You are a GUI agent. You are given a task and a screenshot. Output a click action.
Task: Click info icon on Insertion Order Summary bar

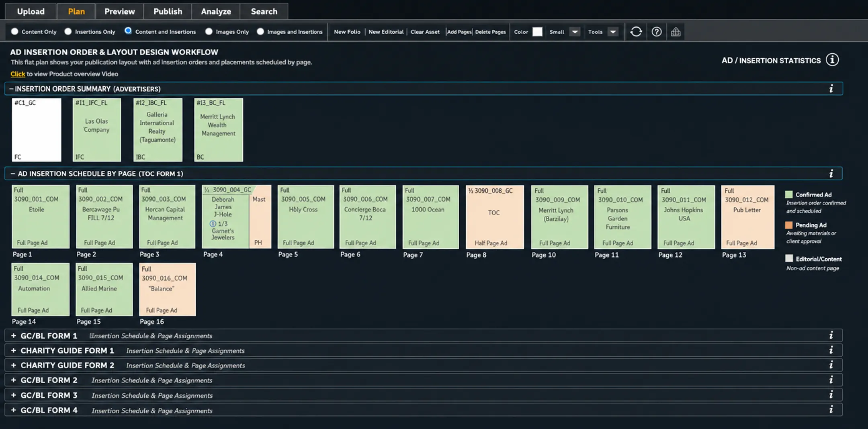tap(831, 88)
